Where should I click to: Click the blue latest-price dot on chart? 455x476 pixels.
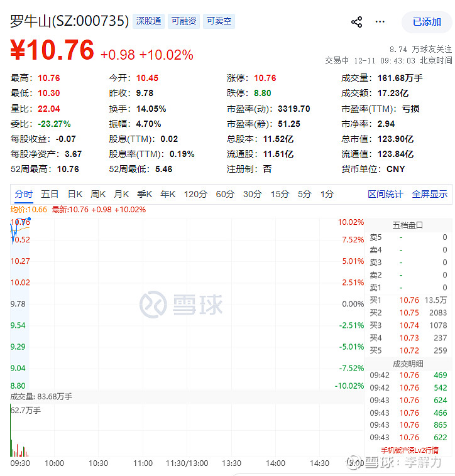pos(29,219)
